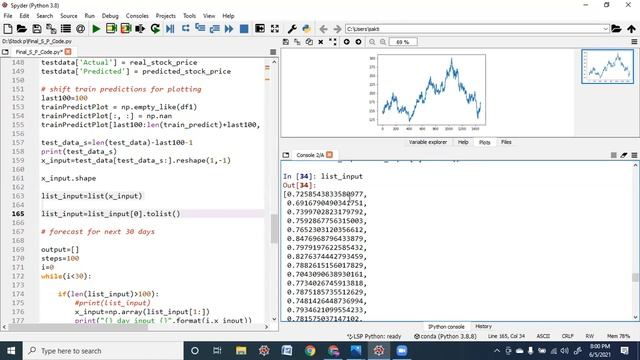
Task: Browse console tabs
Action: (286, 155)
